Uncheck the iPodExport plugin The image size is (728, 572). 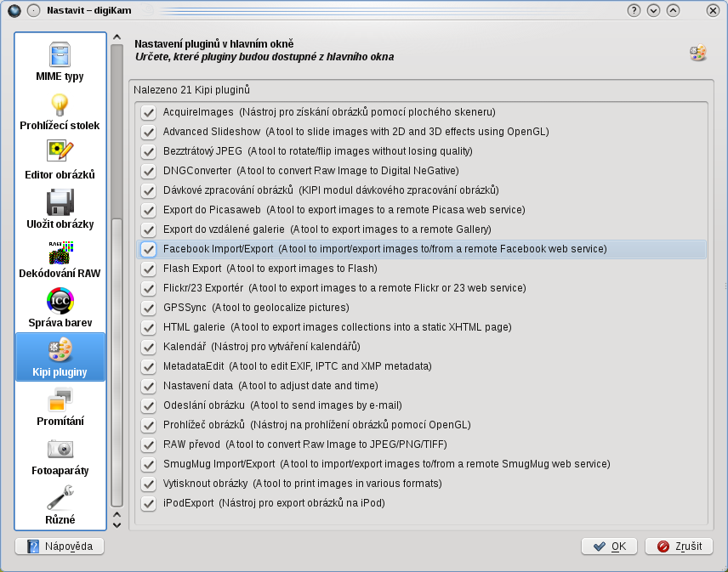[x=149, y=503]
